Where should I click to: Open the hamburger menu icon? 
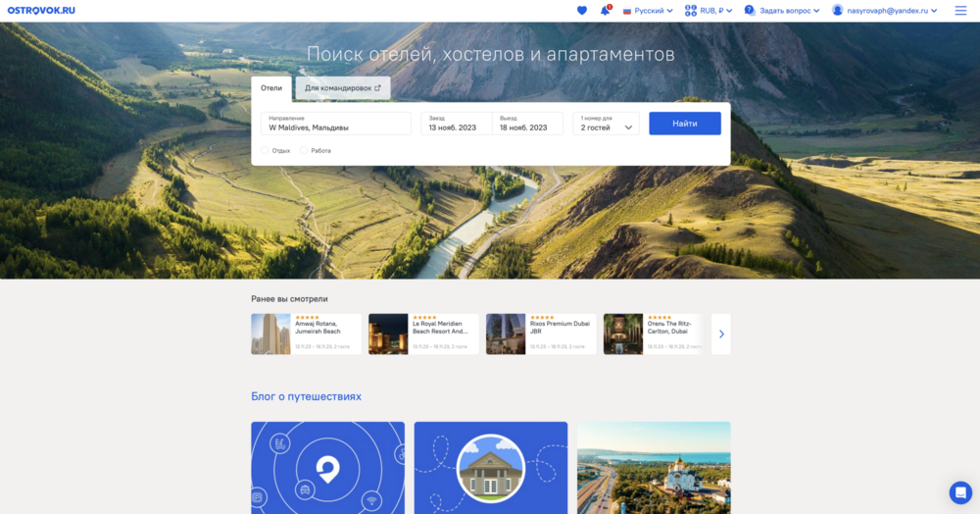pos(960,11)
